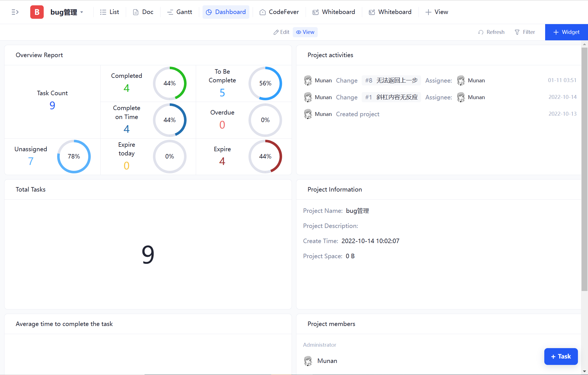Expand the bug管理 project dropdown arrow
The height and width of the screenshot is (375, 588).
tap(82, 12)
